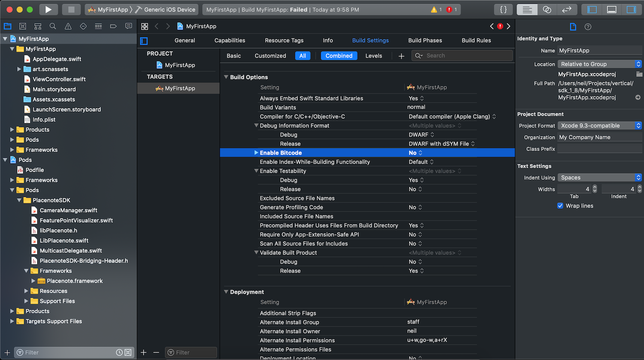Select the Levels view button
Screen dimensions: 644x360
tap(374, 56)
